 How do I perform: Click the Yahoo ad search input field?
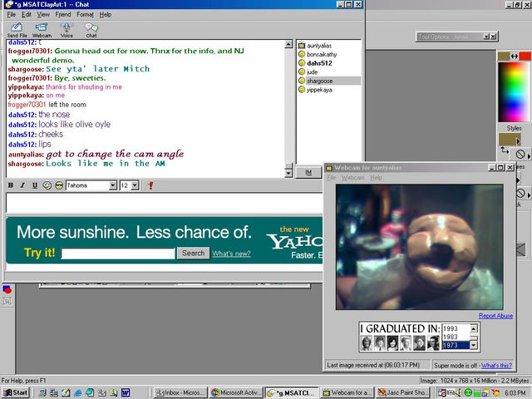pos(118,254)
